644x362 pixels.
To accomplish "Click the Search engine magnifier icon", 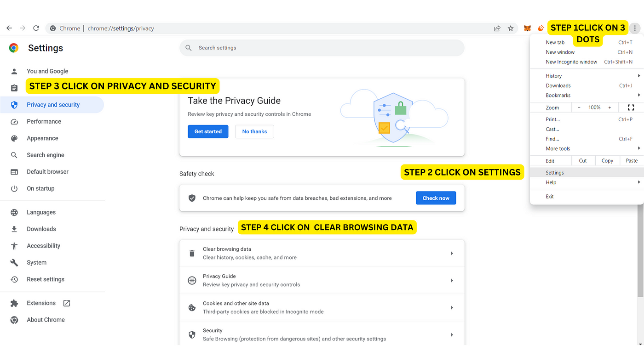I will point(14,155).
